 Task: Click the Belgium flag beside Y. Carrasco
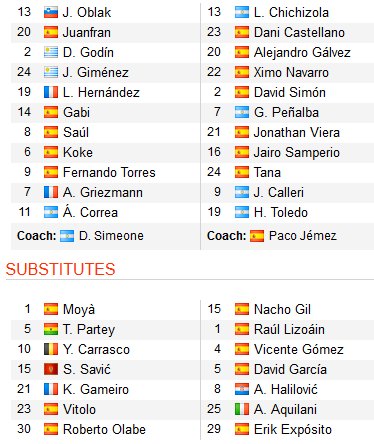pos(51,349)
